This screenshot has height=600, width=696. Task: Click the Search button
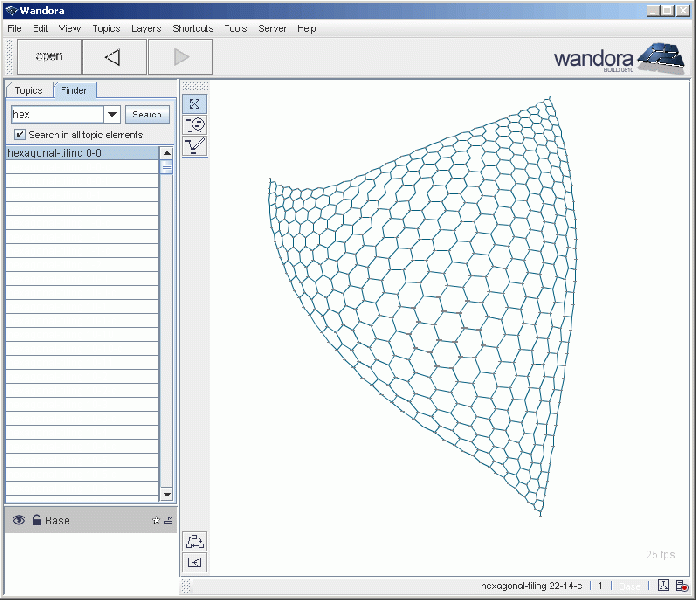click(x=147, y=115)
